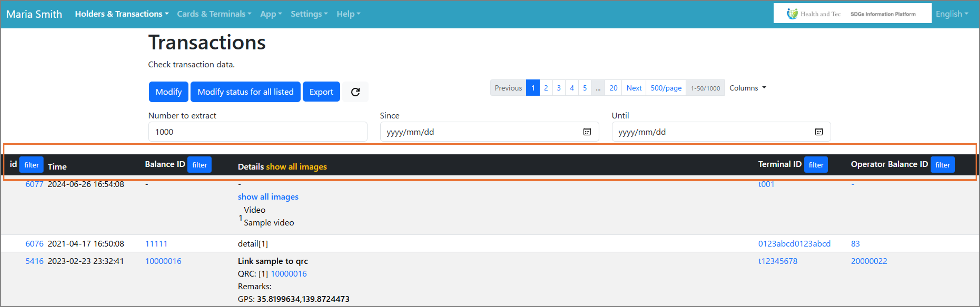Expand the Settings menu

(309, 14)
